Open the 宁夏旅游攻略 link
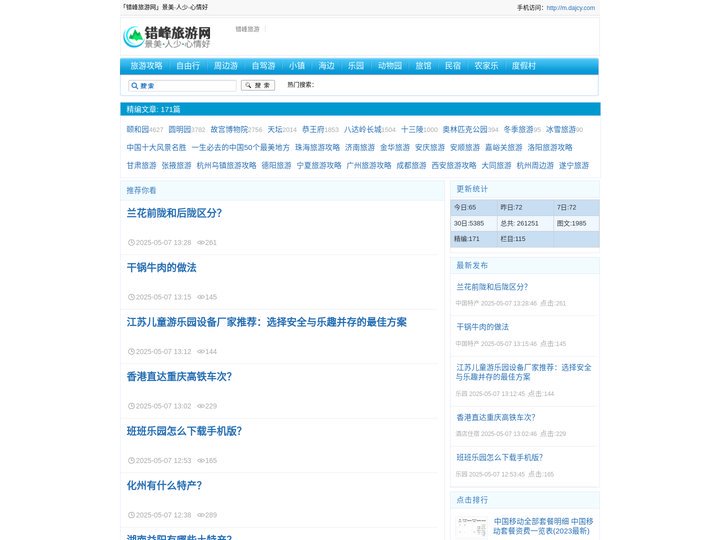The width and height of the screenshot is (720, 540). coord(319,165)
